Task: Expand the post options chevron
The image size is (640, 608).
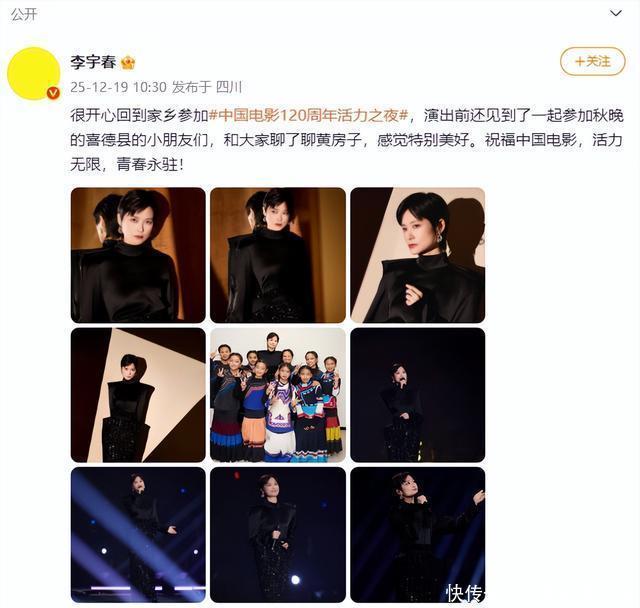Action: coord(616,13)
